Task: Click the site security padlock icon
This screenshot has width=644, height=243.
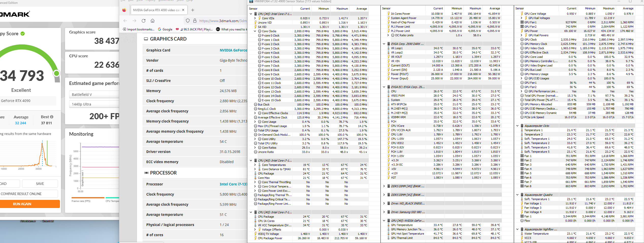Action: tap(195, 21)
